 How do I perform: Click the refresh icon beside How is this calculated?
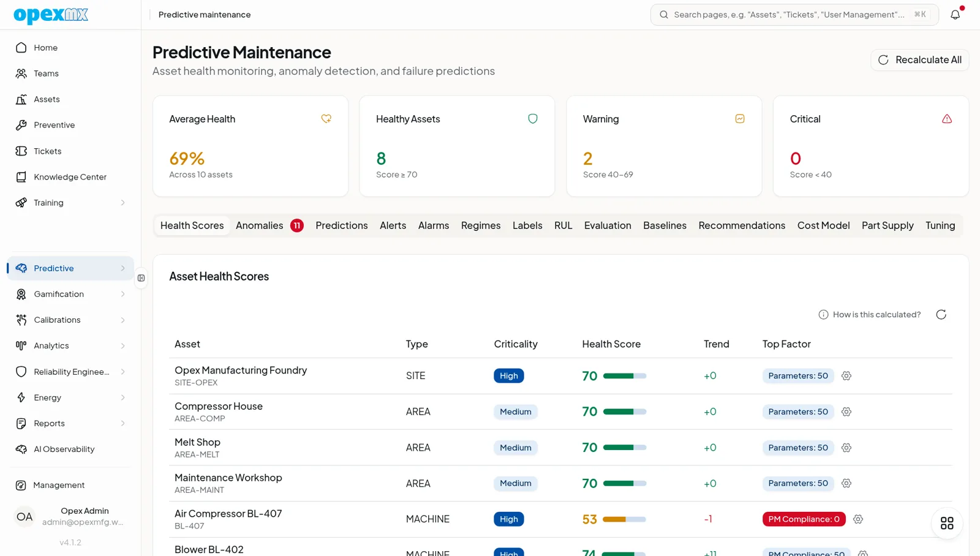point(941,315)
